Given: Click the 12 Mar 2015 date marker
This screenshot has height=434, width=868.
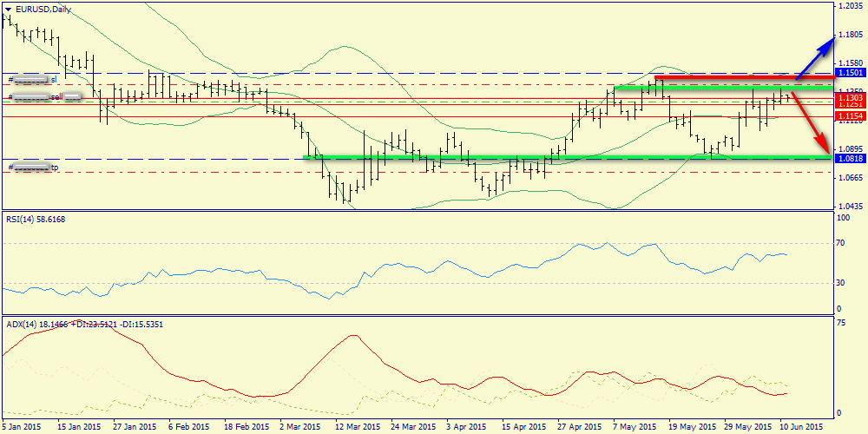Looking at the screenshot, I should (358, 426).
